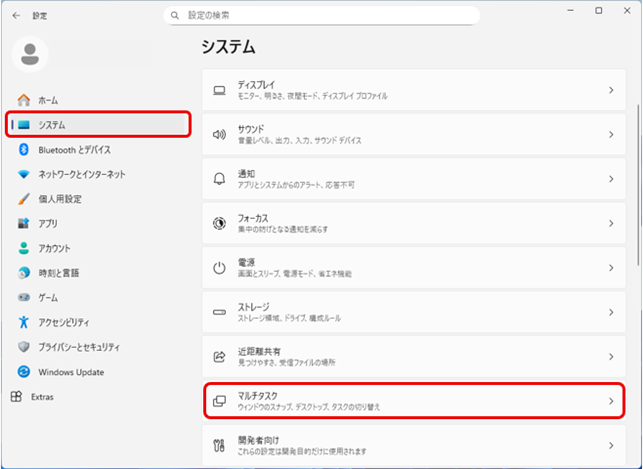Select Extras label in sidebar
Screen dimensions: 643x469
[x=42, y=397]
